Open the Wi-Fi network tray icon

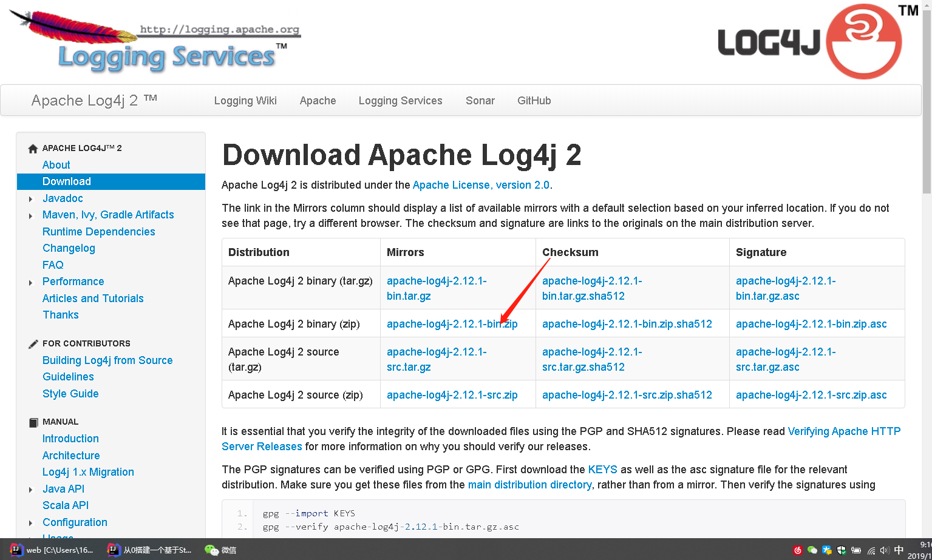[x=871, y=551]
